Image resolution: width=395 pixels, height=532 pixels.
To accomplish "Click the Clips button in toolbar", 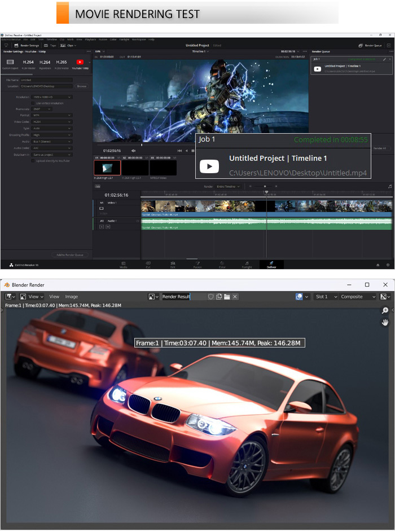I will (x=68, y=45).
